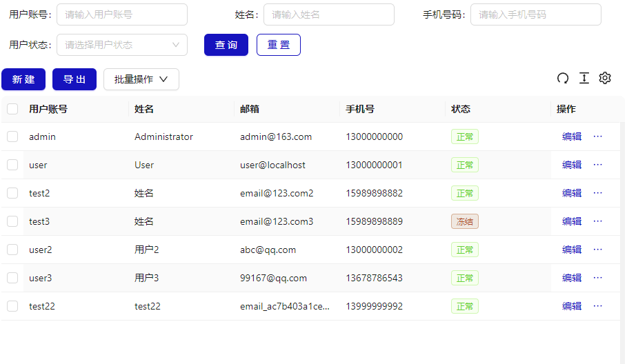This screenshot has width=627, height=364.
Task: Select the test2 row checkbox
Action: pyautogui.click(x=12, y=193)
